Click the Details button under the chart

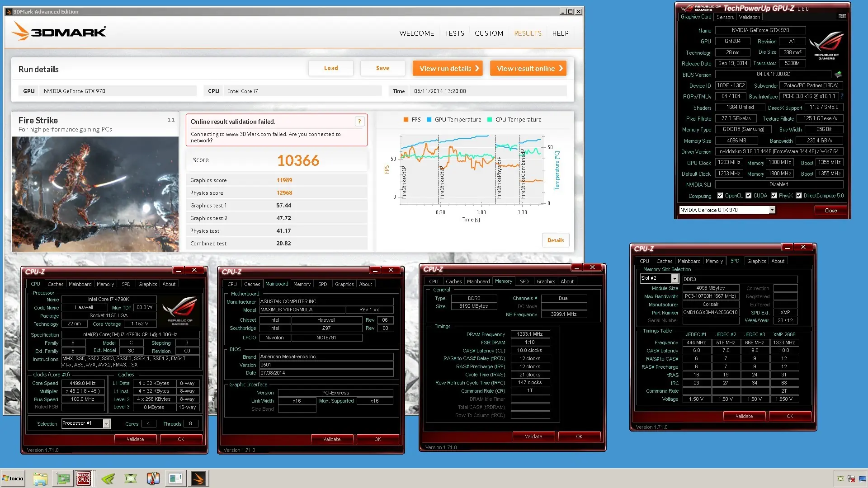click(556, 240)
